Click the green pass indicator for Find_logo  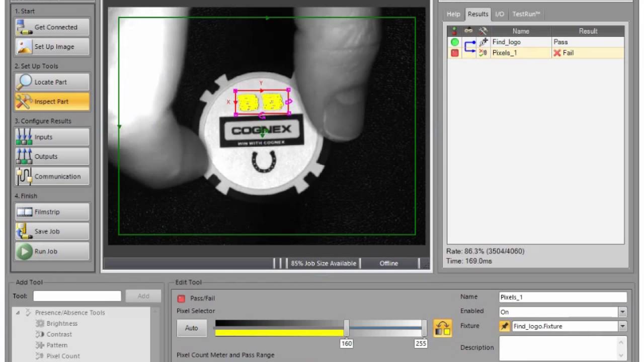pyautogui.click(x=455, y=42)
